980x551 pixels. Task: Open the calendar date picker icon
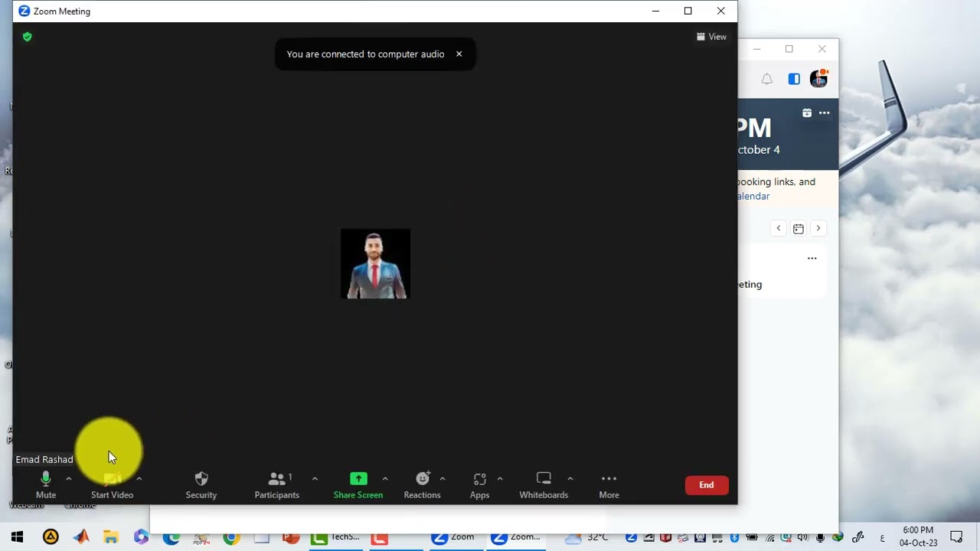tap(799, 228)
